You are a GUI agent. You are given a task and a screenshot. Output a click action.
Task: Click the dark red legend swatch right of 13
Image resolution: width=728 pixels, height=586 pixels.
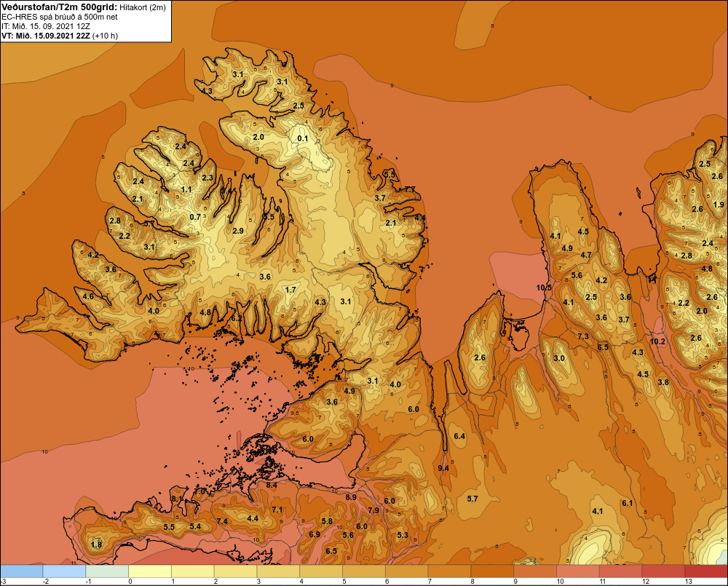[706, 571]
